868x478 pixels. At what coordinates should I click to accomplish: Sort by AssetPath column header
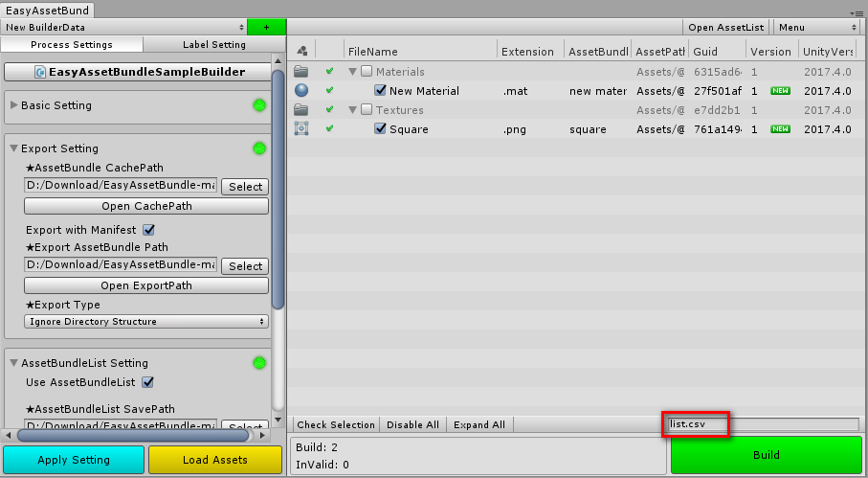coord(660,52)
